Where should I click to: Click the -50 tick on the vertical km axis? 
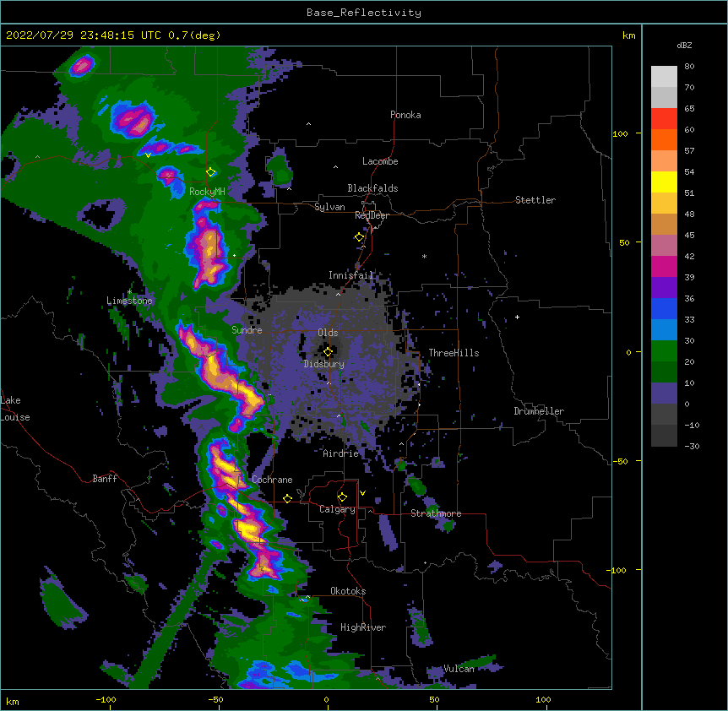click(x=621, y=461)
